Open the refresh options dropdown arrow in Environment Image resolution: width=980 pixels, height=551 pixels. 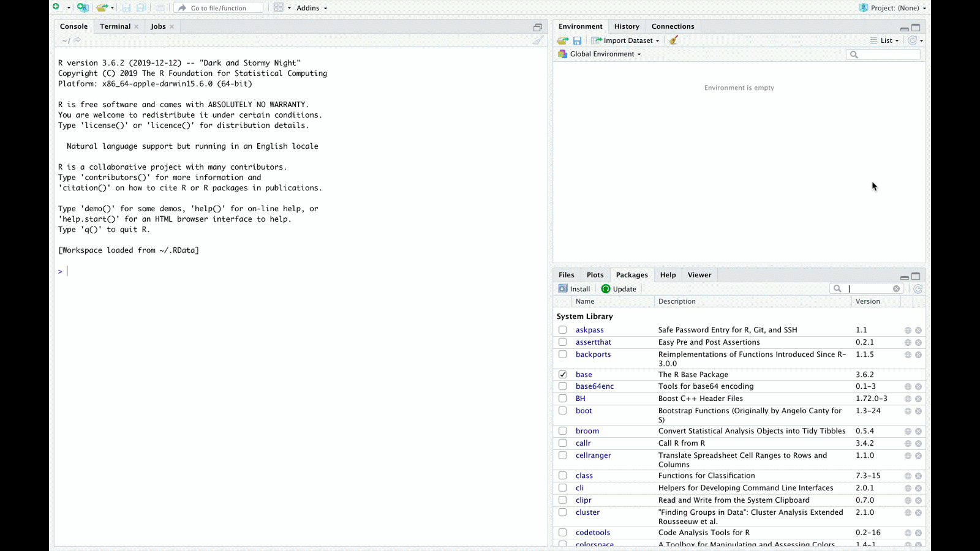click(x=922, y=41)
